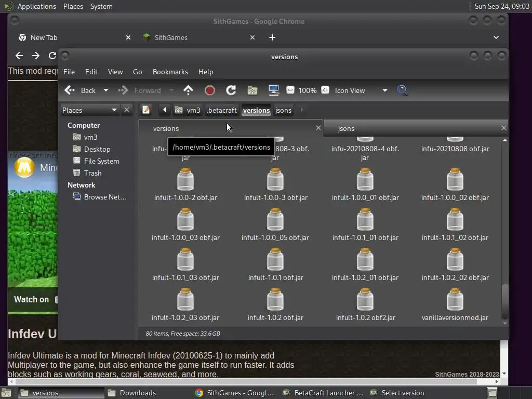This screenshot has height=399, width=532.
Task: Open the System panel menu
Action: (x=101, y=6)
